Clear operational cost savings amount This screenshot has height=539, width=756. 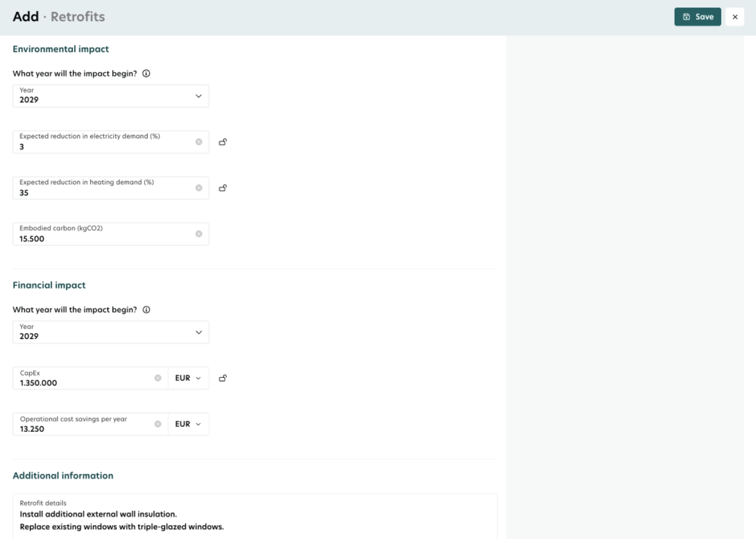(158, 424)
